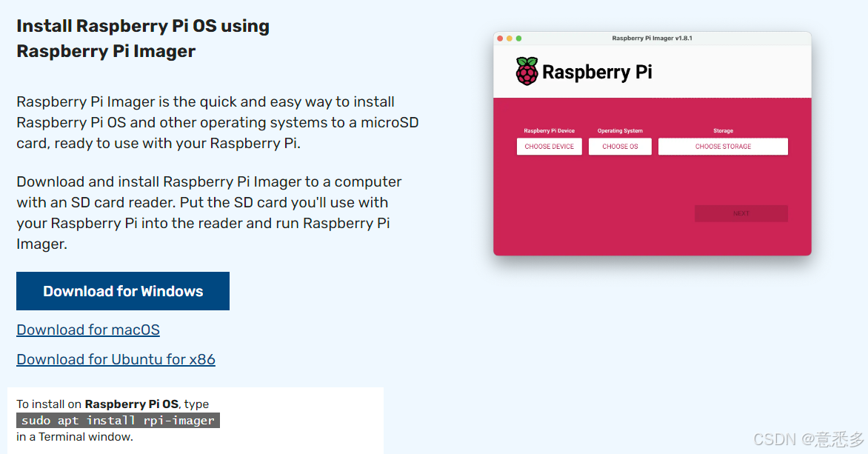This screenshot has height=454, width=868.
Task: Click the 'Storage' label in Imager
Action: [x=723, y=130]
